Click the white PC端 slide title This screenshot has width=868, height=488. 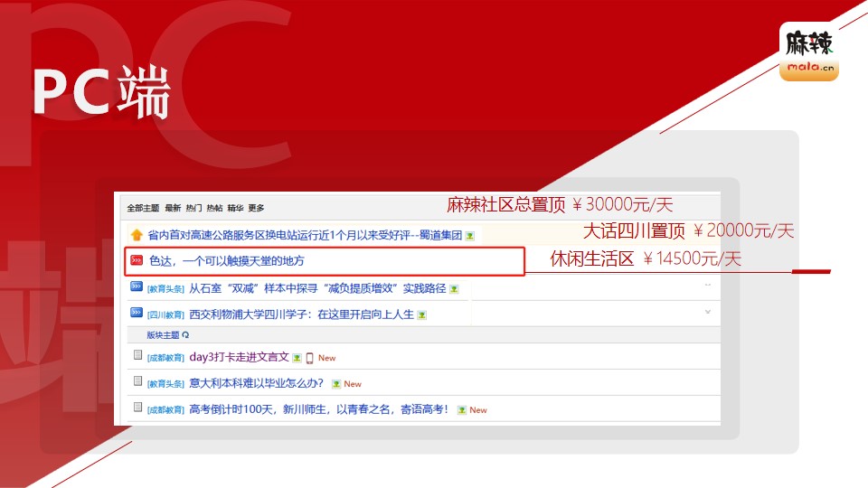[102, 92]
